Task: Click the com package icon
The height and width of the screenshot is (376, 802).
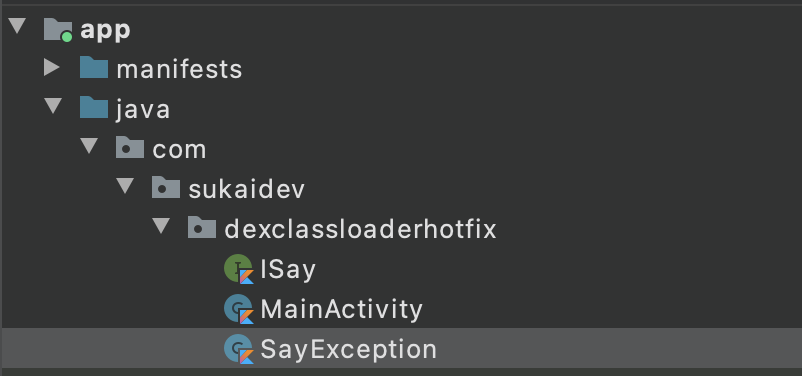Action: 130,148
